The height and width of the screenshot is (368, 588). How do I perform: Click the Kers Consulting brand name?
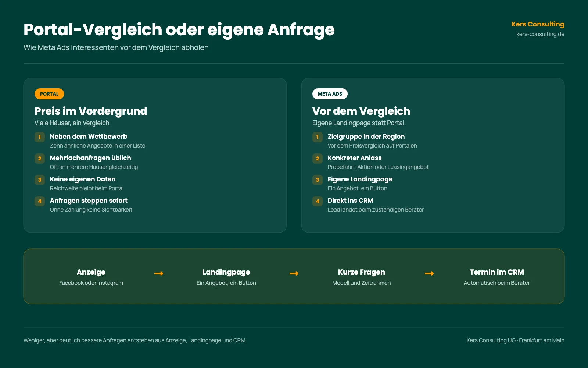pos(538,24)
